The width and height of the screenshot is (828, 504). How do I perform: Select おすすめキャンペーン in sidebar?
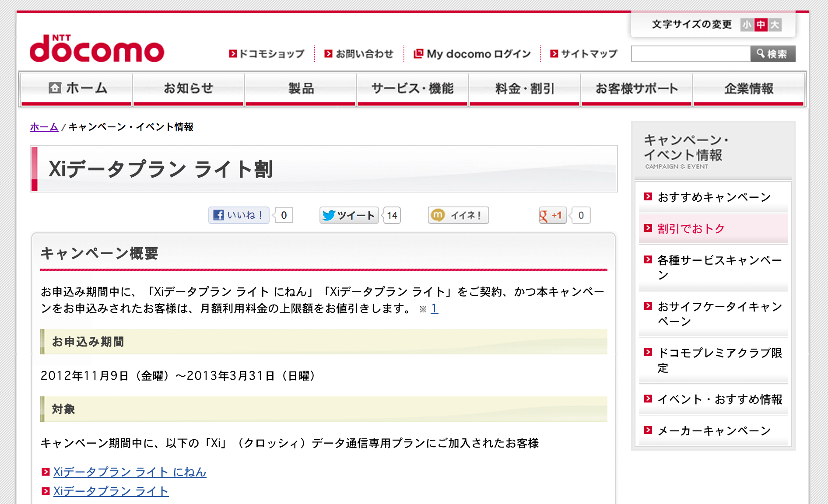click(x=713, y=197)
